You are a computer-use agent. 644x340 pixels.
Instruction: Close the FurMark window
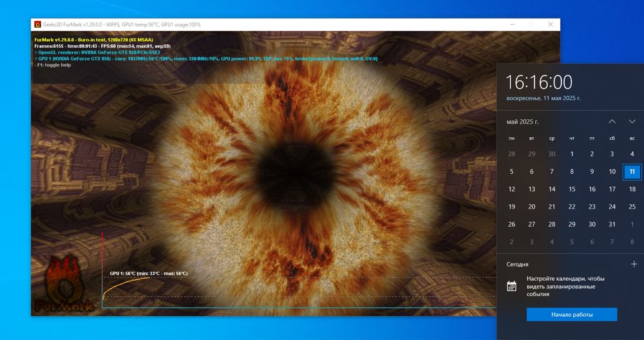point(551,24)
